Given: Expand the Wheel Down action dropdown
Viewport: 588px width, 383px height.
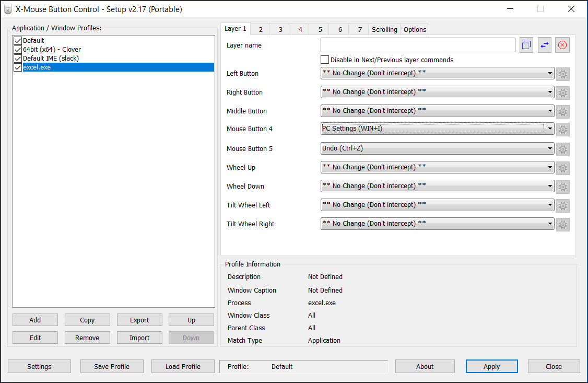Looking at the screenshot, I should click(437, 186).
